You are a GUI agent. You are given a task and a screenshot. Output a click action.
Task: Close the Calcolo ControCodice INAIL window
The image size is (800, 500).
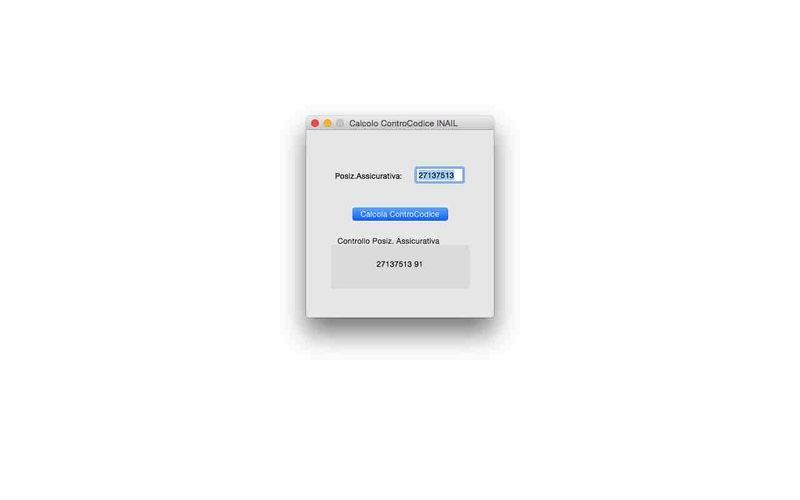click(315, 123)
